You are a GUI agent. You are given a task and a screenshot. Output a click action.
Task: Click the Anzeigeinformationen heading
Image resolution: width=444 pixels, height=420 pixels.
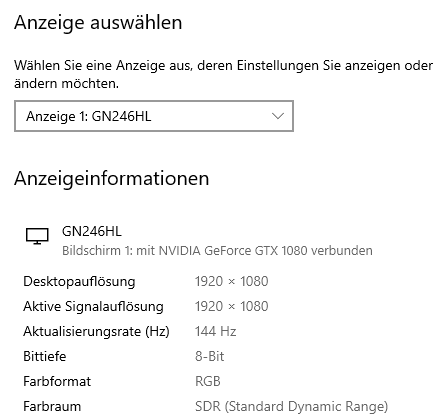tap(112, 178)
